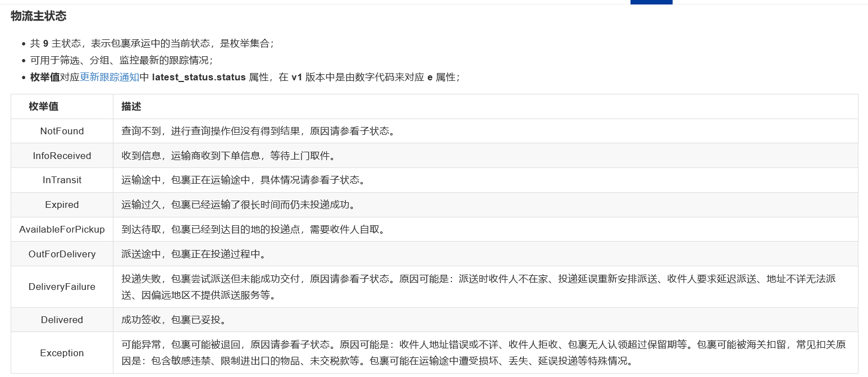Select the OutForDelivery enum value cell
The height and width of the screenshot is (377, 868).
[x=62, y=254]
